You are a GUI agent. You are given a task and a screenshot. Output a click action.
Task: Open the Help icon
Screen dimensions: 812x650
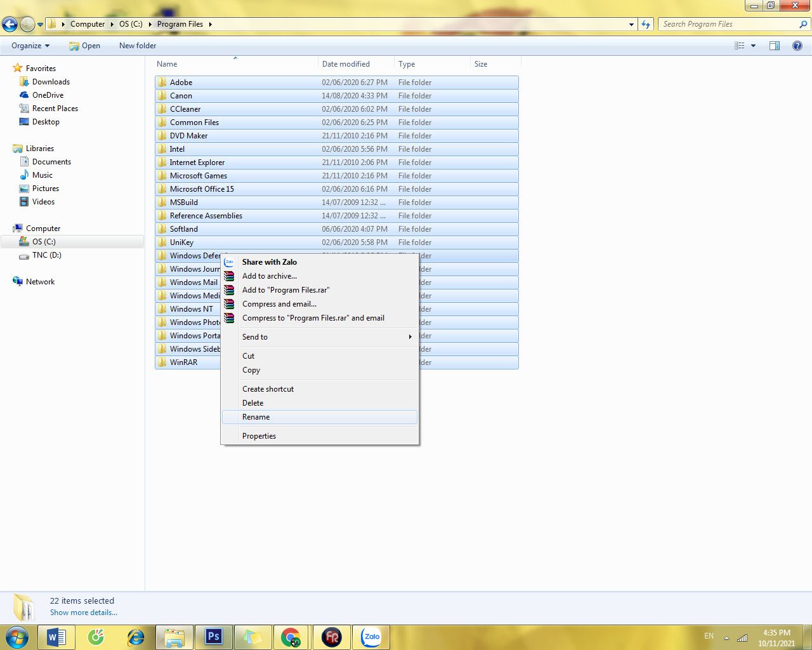coord(797,46)
